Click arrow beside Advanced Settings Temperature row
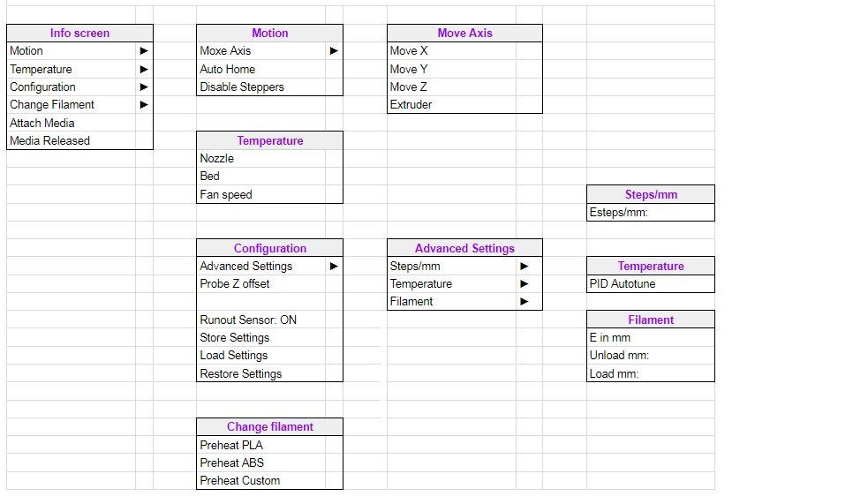Image resolution: width=853 pixels, height=504 pixels. [x=524, y=284]
